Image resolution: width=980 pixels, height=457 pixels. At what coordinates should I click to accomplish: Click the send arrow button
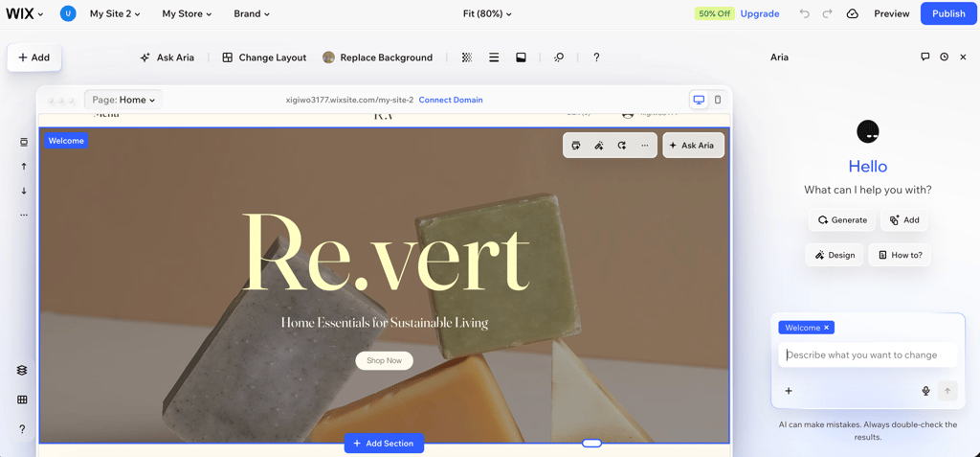pyautogui.click(x=947, y=391)
